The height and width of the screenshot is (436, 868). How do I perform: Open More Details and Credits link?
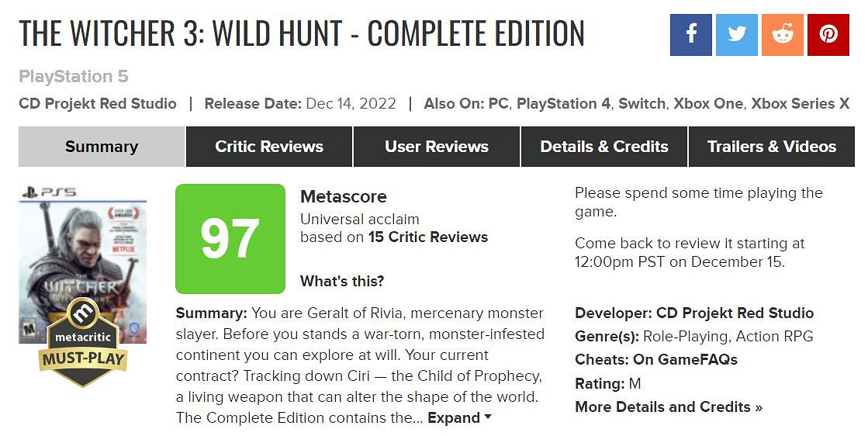pyautogui.click(x=669, y=407)
